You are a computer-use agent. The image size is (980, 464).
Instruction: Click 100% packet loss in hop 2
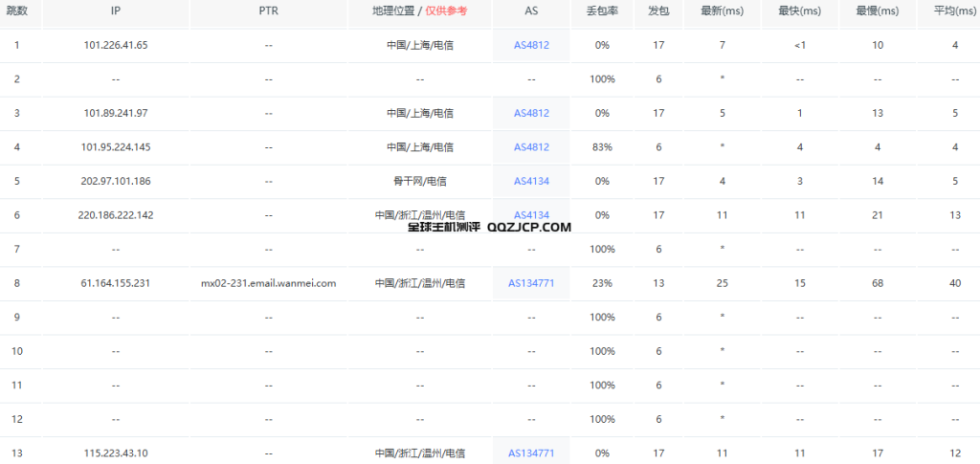(602, 79)
